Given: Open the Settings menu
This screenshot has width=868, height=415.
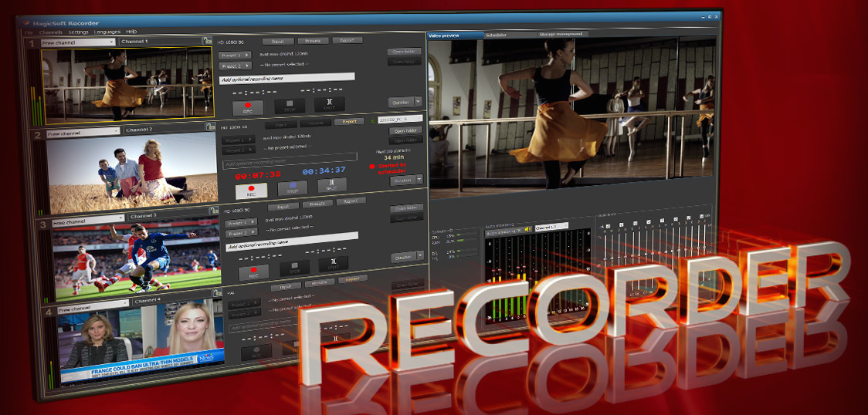Looking at the screenshot, I should (78, 32).
